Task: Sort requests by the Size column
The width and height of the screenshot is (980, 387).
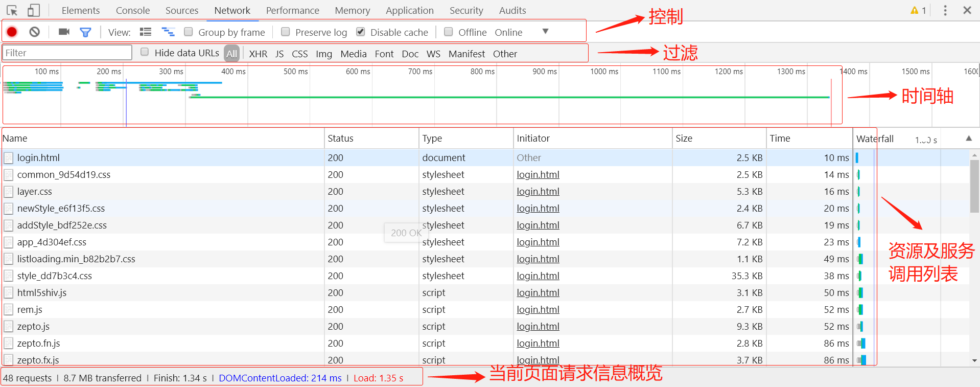Action: pos(719,139)
